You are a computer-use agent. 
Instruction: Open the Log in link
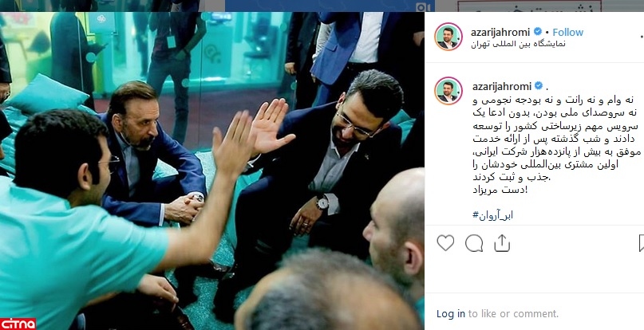click(451, 314)
